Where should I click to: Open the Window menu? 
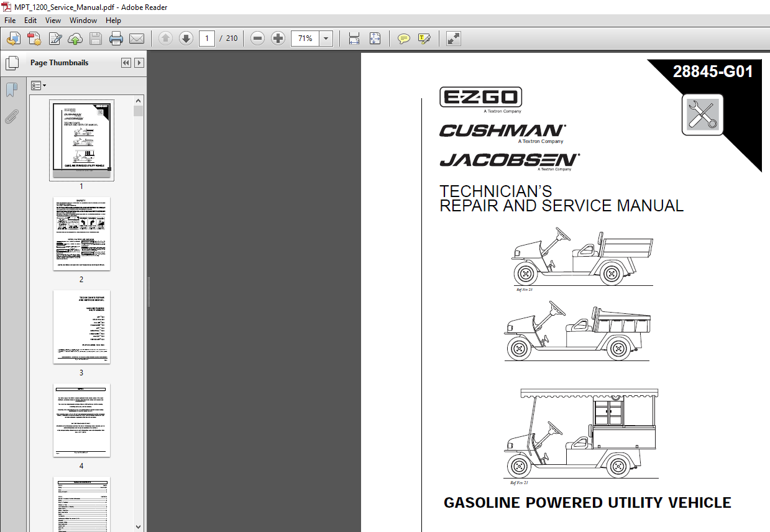[83, 21]
